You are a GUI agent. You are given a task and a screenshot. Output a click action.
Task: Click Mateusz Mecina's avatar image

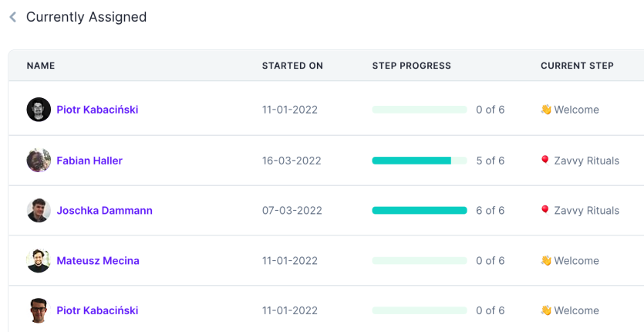click(x=39, y=261)
